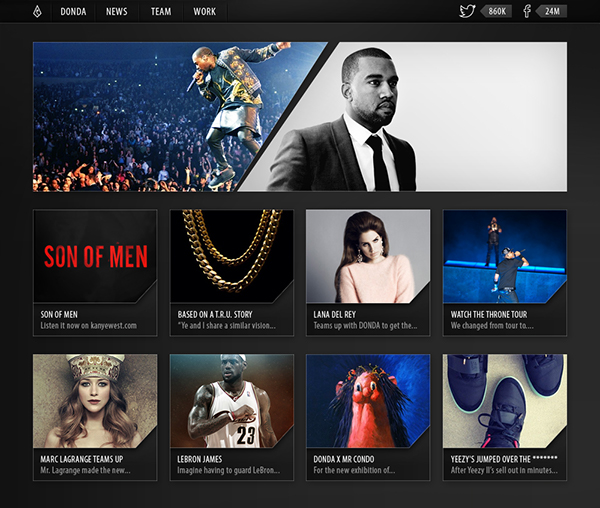Click the SON OF MEN card title
The height and width of the screenshot is (508, 600).
click(x=59, y=314)
